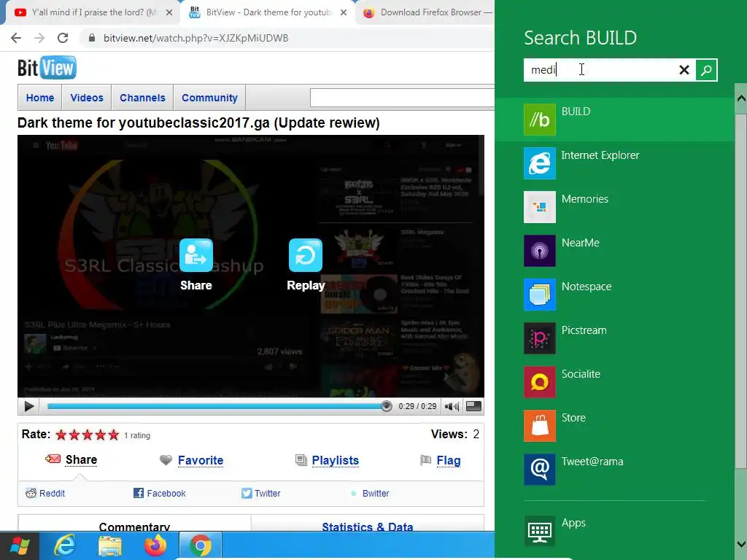Go back with the browser back arrow
This screenshot has height=560, width=747.
[16, 38]
